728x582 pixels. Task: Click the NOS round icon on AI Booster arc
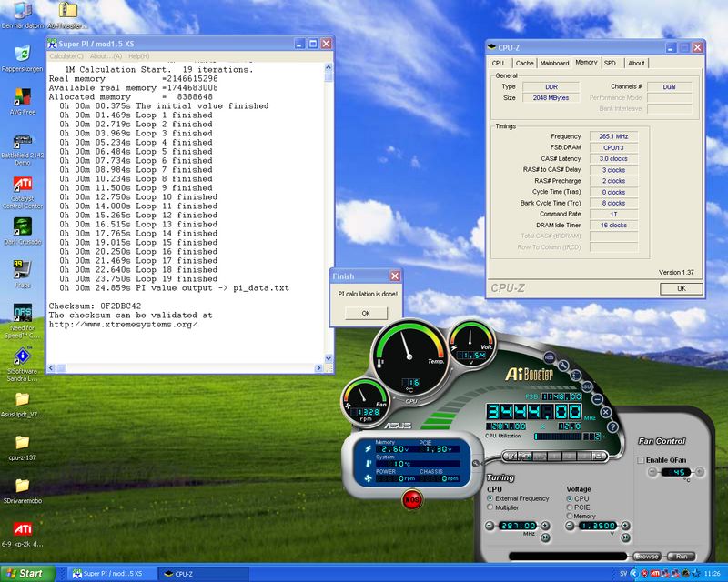pos(550,357)
